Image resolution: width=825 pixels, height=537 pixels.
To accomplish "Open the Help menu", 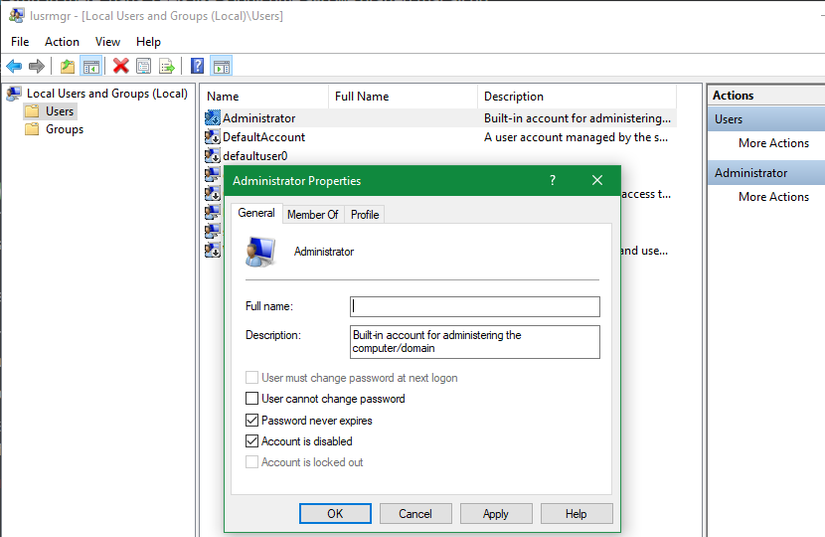I will click(x=148, y=42).
